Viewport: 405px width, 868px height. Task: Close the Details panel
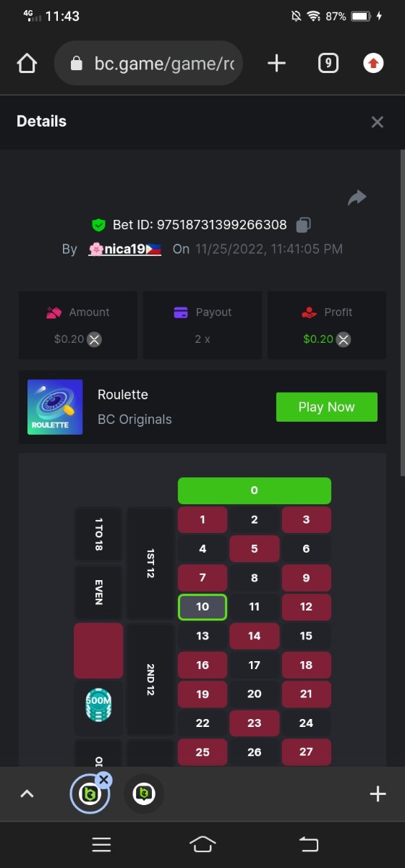[377, 122]
